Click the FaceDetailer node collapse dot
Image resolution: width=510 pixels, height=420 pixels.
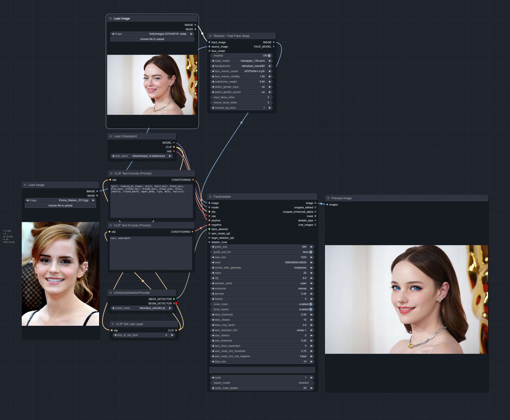point(210,197)
